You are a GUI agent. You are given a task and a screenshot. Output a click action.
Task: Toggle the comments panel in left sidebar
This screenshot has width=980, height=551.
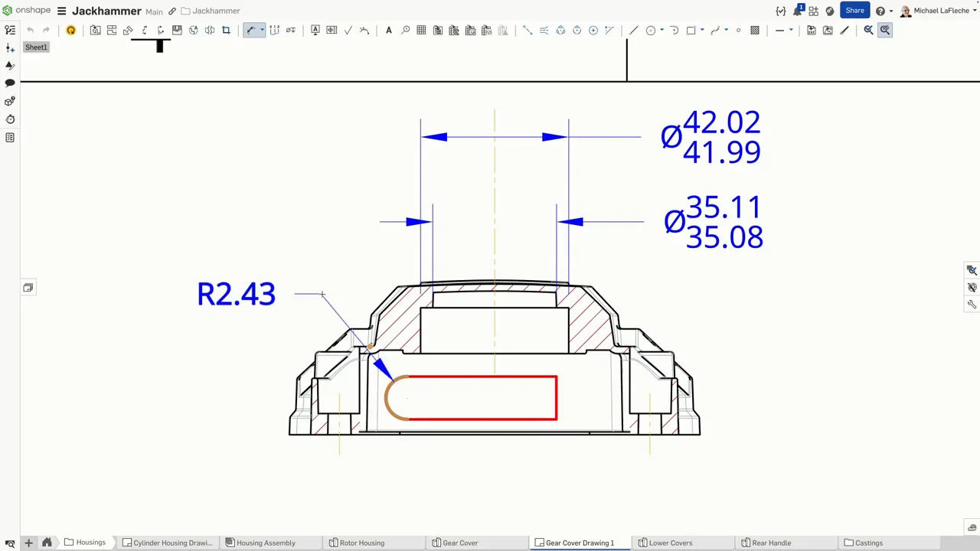(x=10, y=83)
